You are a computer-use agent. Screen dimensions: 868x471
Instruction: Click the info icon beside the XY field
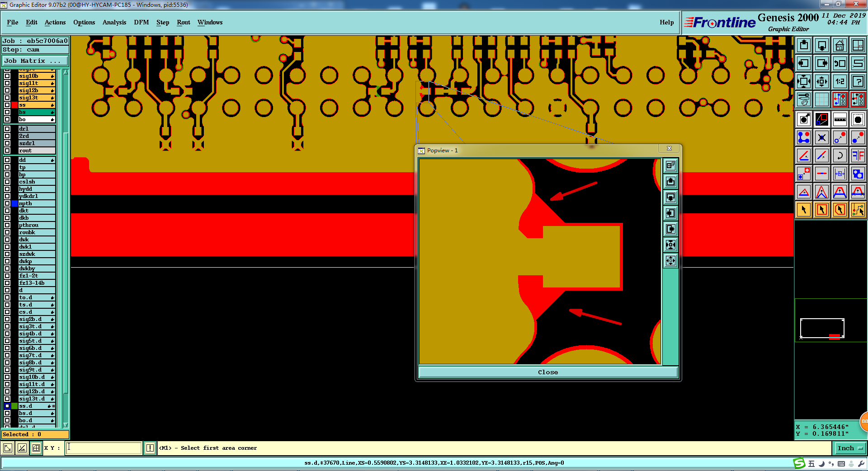point(150,448)
